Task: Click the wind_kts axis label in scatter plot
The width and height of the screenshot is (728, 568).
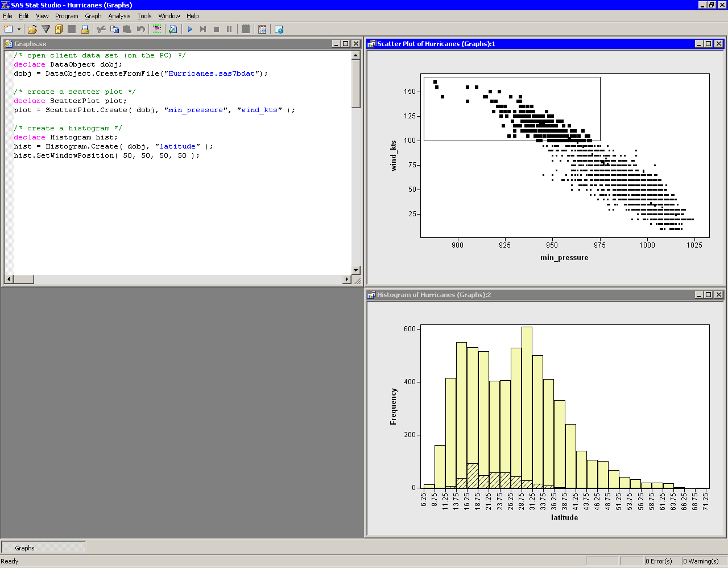Action: [x=394, y=156]
